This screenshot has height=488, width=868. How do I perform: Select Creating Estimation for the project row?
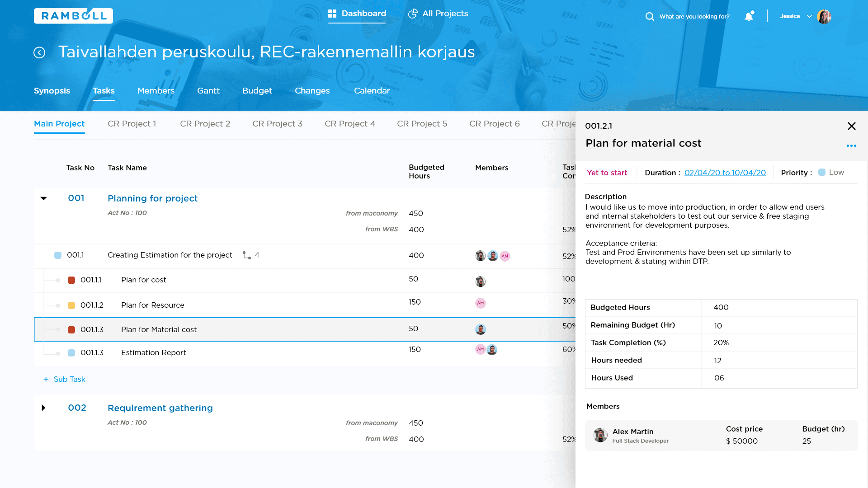[x=305, y=256]
